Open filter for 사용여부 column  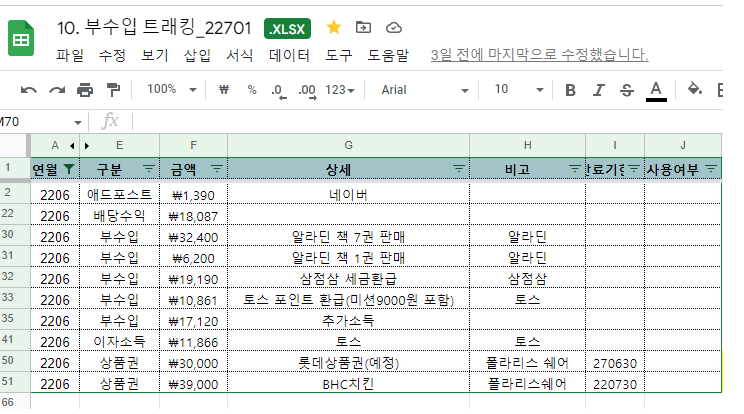tap(711, 168)
